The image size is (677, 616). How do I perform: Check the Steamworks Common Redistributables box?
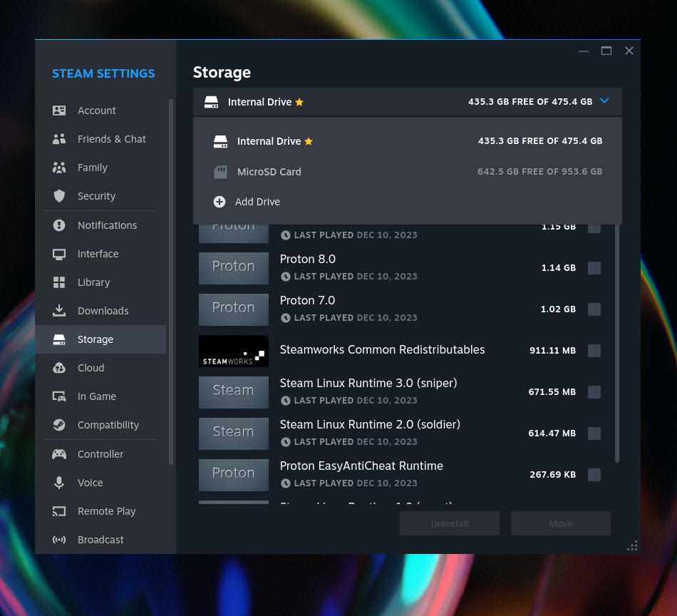[x=594, y=351]
